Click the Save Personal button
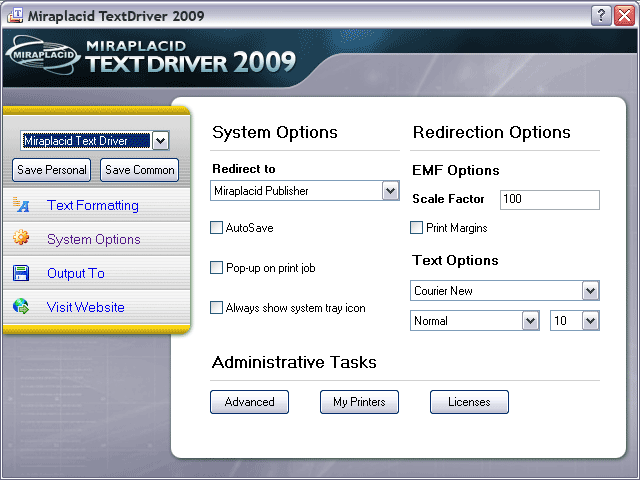 pyautogui.click(x=51, y=170)
